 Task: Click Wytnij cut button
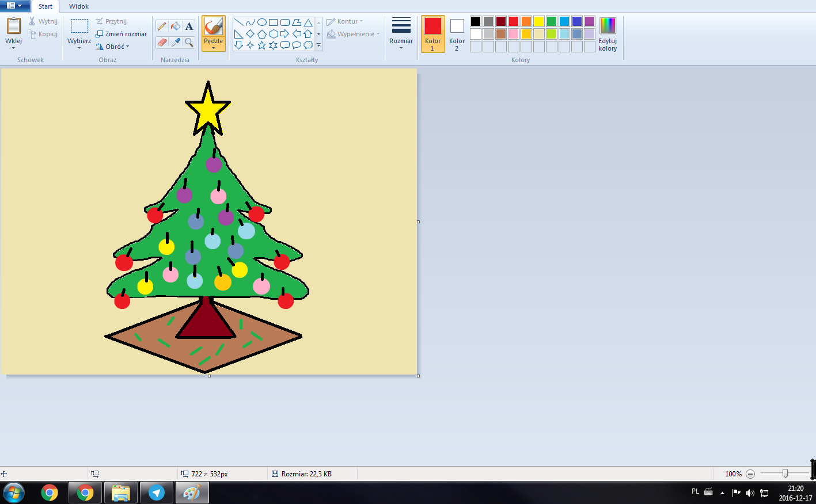(x=43, y=21)
